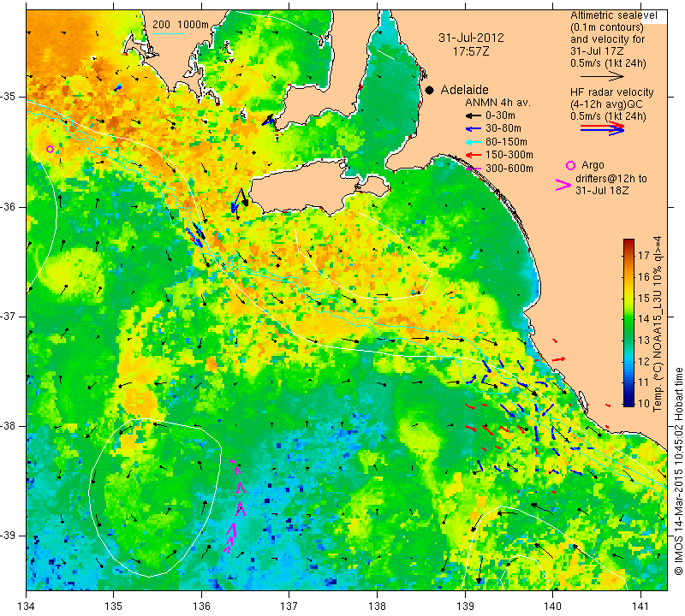
Task: Click the 14 tick on the temperature colorbar
Action: pos(644,319)
